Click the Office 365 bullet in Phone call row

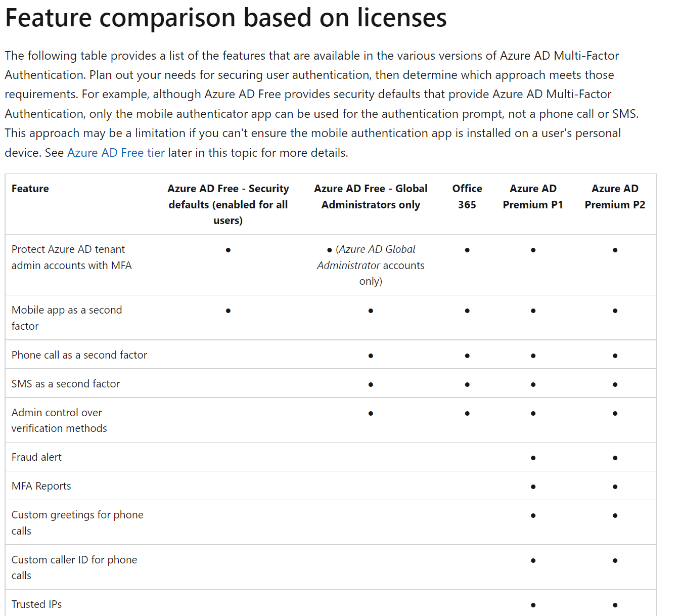(467, 356)
